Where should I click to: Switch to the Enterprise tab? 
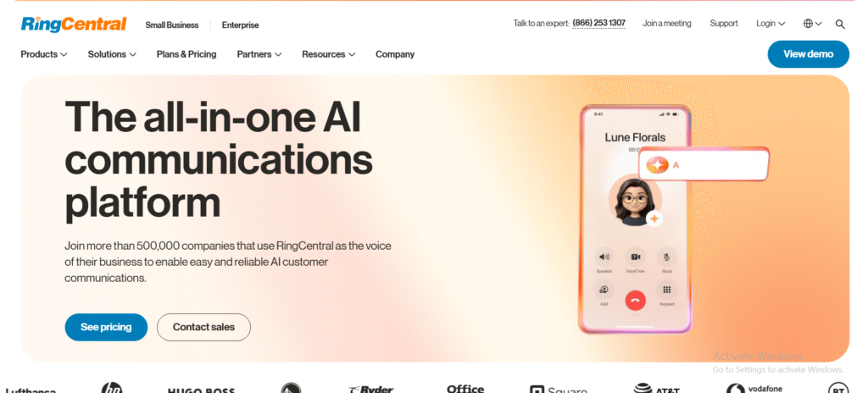click(x=240, y=25)
